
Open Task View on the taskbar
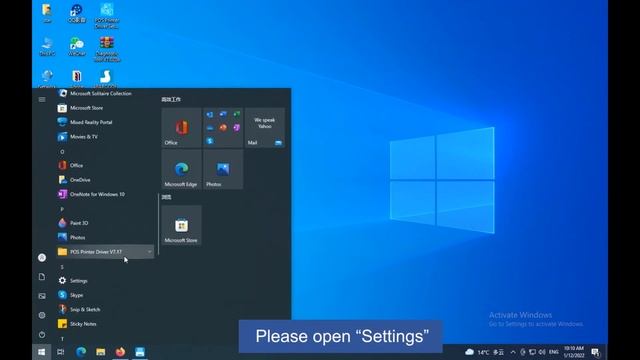tap(61, 352)
